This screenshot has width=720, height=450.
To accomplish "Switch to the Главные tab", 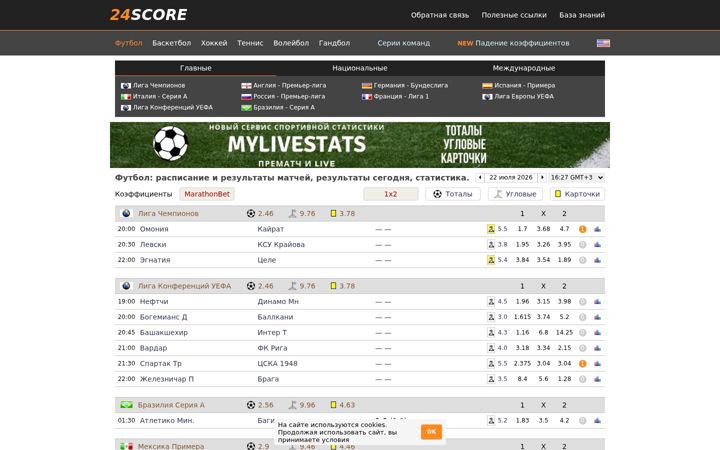I will 196,68.
